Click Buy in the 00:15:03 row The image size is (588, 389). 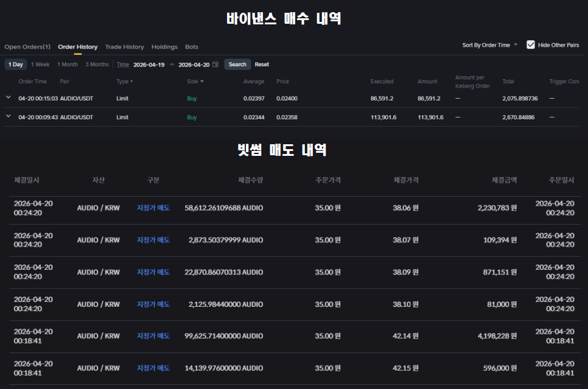pos(192,98)
